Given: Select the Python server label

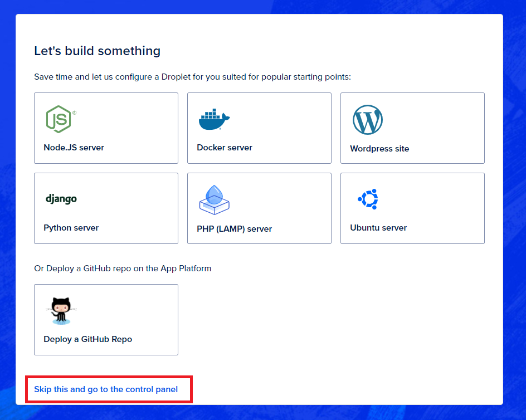Looking at the screenshot, I should tap(71, 228).
